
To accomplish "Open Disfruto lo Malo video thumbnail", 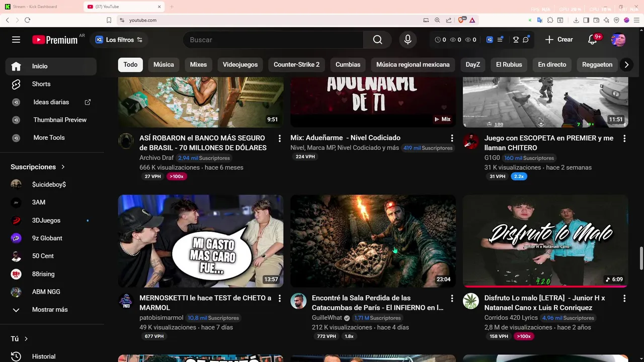I will click(x=545, y=241).
